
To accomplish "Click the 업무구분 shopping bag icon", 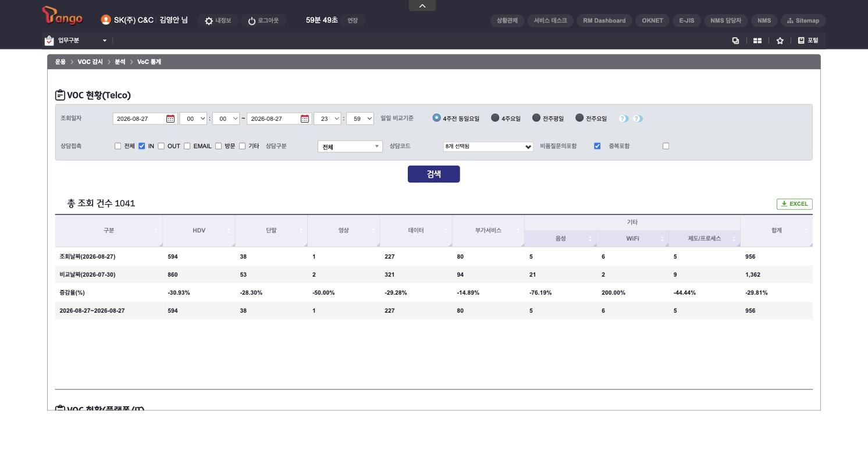I will coord(49,41).
